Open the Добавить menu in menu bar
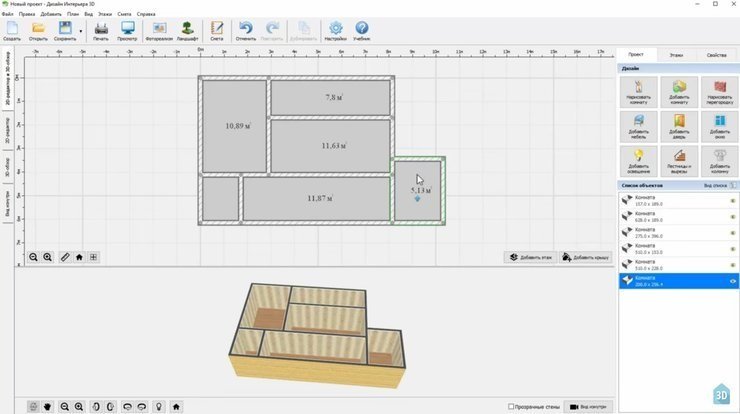The image size is (740, 414). (51, 14)
